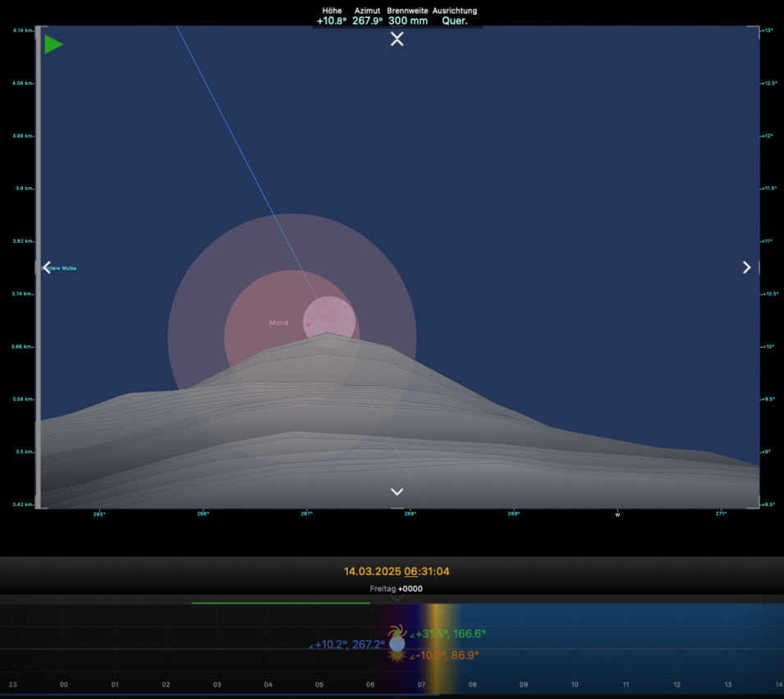The height and width of the screenshot is (699, 784).
Task: Click the vertical altitude slider on left edge
Action: click(37, 267)
